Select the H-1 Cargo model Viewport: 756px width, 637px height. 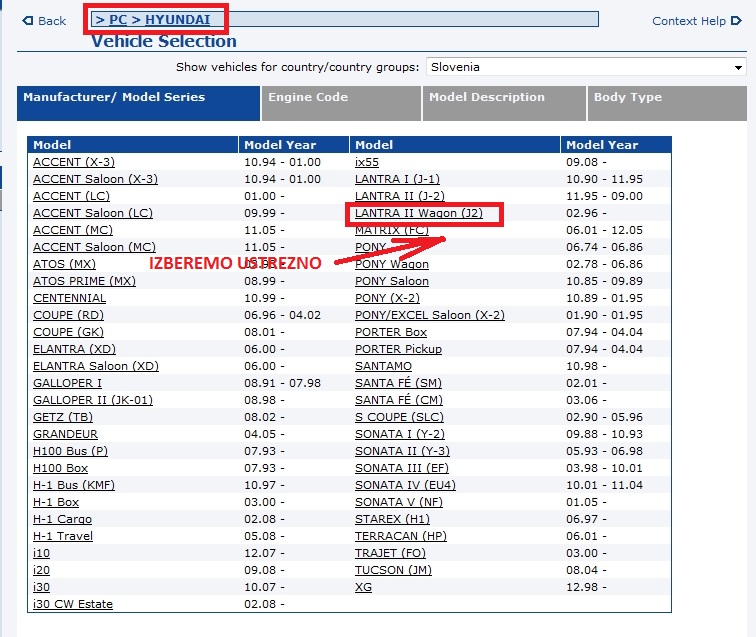click(x=62, y=519)
